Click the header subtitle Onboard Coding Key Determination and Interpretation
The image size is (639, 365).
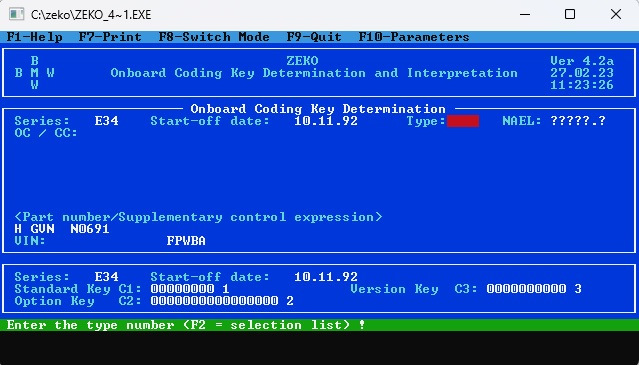pyautogui.click(x=314, y=73)
